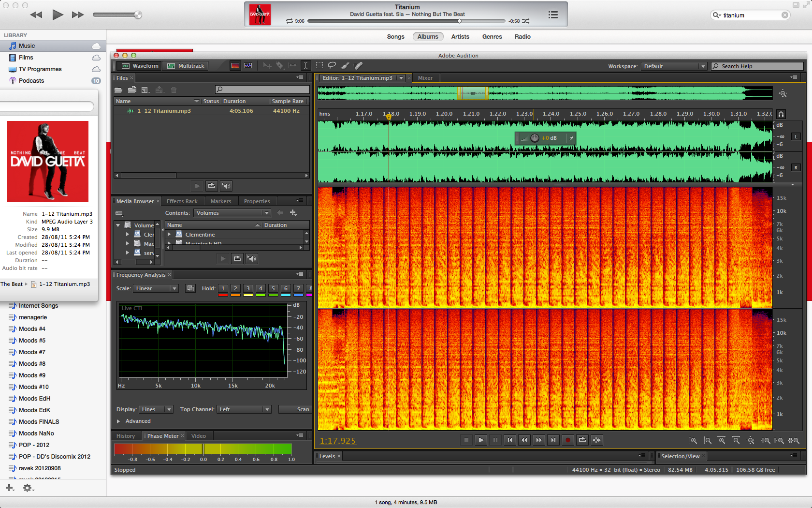812x508 pixels.
Task: Select the Marquee Selection tool
Action: click(319, 65)
